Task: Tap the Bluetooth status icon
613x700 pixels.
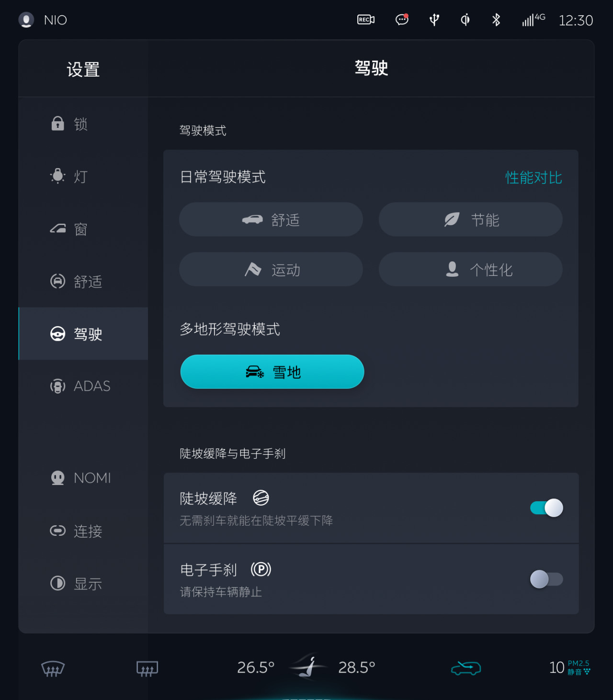Action: 496,20
